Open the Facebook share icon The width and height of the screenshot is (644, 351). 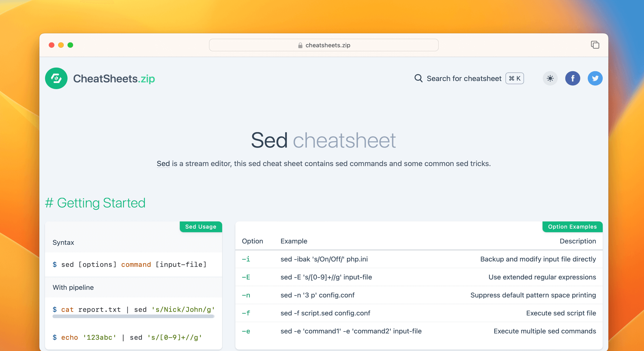pos(573,78)
